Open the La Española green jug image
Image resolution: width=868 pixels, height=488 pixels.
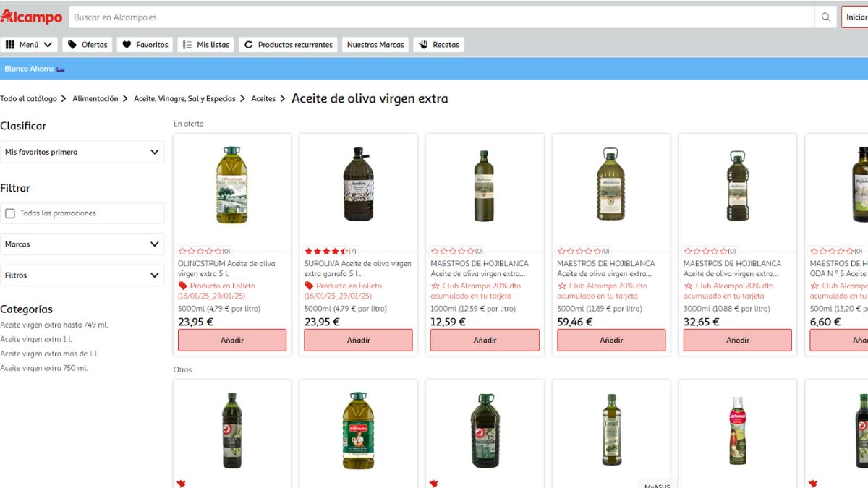358,432
